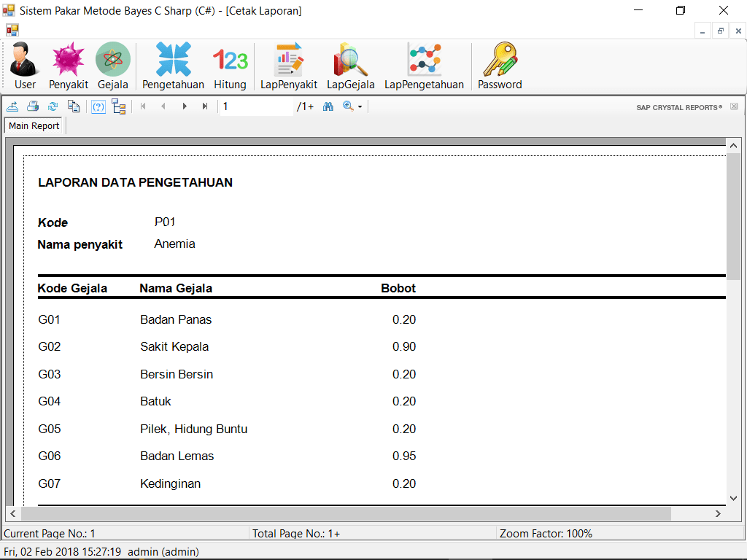Launch the Hitung calculation tool
The width and height of the screenshot is (747, 560).
(x=230, y=66)
